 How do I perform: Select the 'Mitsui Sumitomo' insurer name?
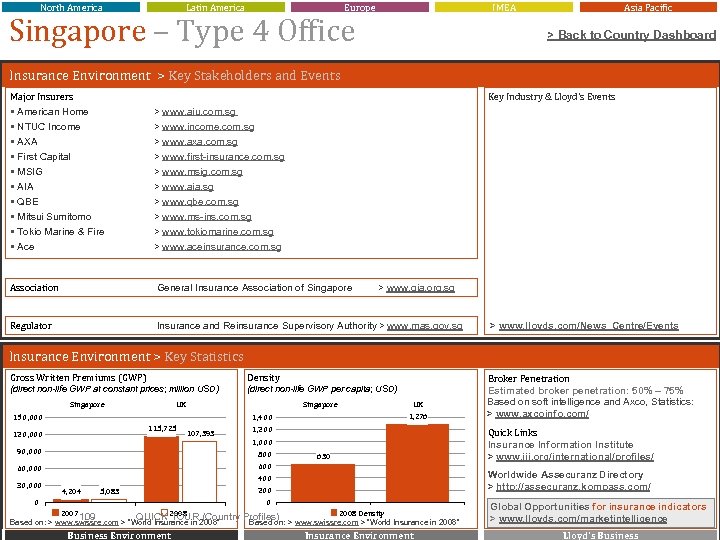click(x=54, y=217)
